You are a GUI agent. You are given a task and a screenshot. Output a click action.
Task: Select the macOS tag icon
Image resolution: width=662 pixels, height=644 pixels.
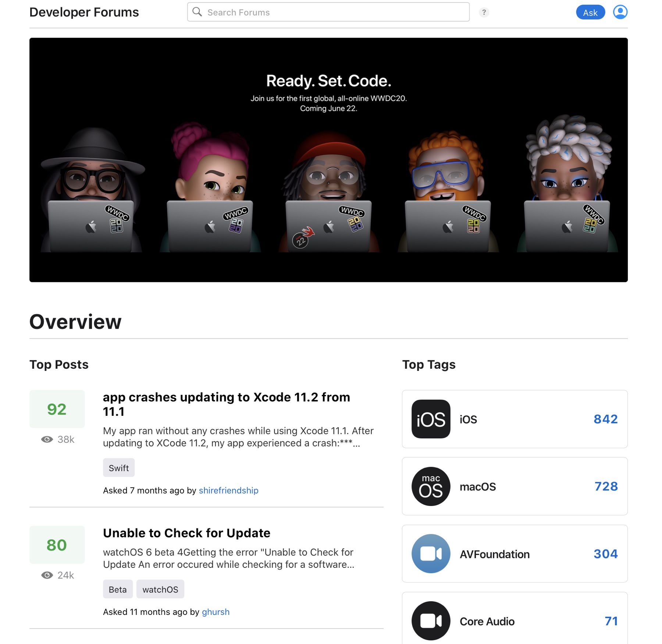point(431,486)
